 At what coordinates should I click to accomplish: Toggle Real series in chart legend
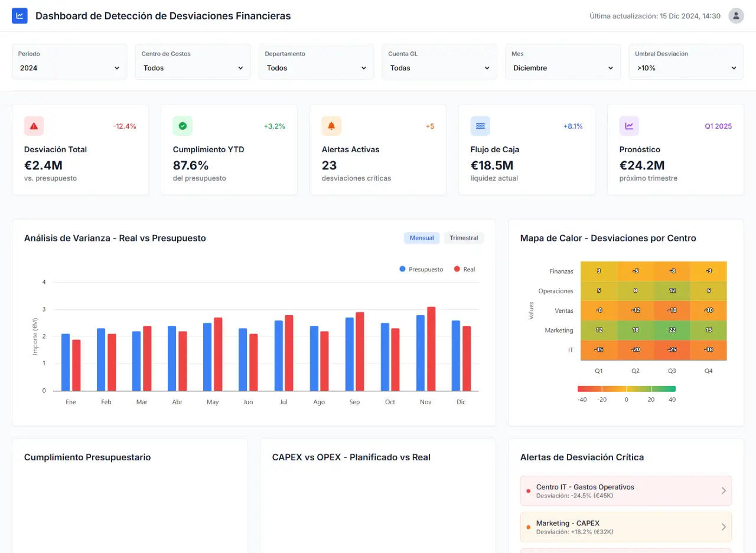[x=464, y=269]
